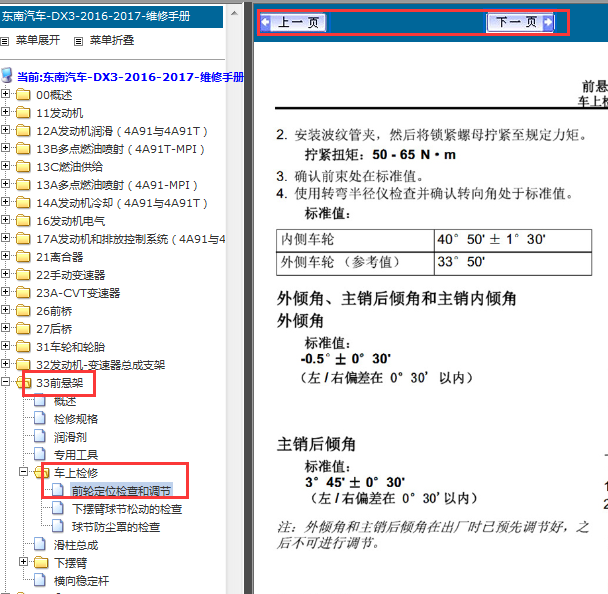Collapse the 33前悬架 folder

5,382
